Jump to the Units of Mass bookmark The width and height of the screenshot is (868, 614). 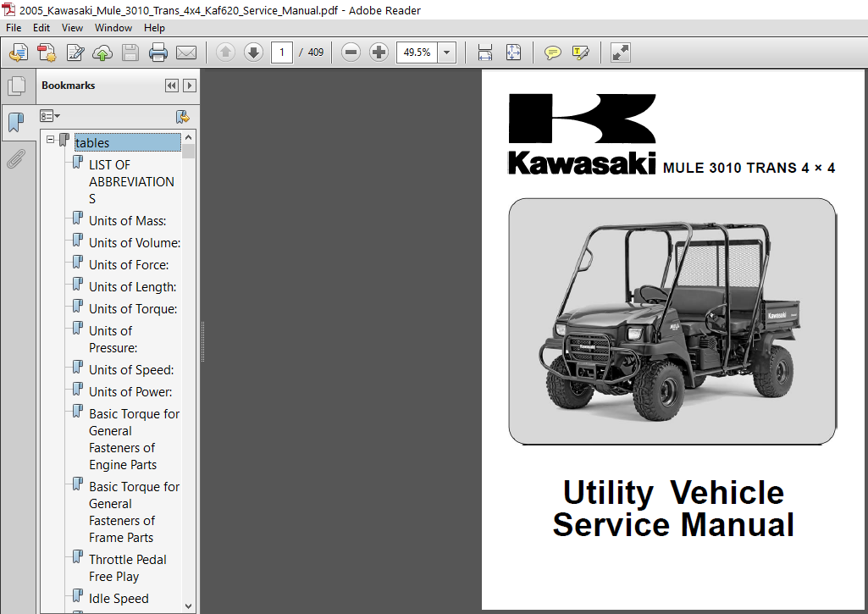tap(127, 220)
